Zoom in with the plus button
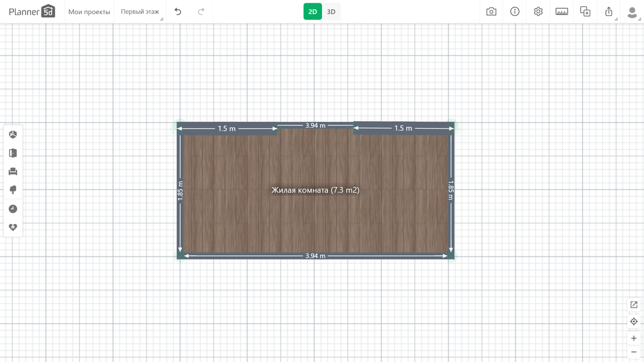This screenshot has width=644, height=362. (x=634, y=338)
